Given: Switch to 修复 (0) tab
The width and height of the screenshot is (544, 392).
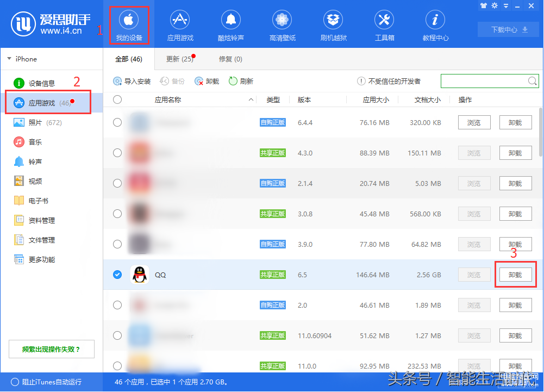Looking at the screenshot, I should 230,59.
